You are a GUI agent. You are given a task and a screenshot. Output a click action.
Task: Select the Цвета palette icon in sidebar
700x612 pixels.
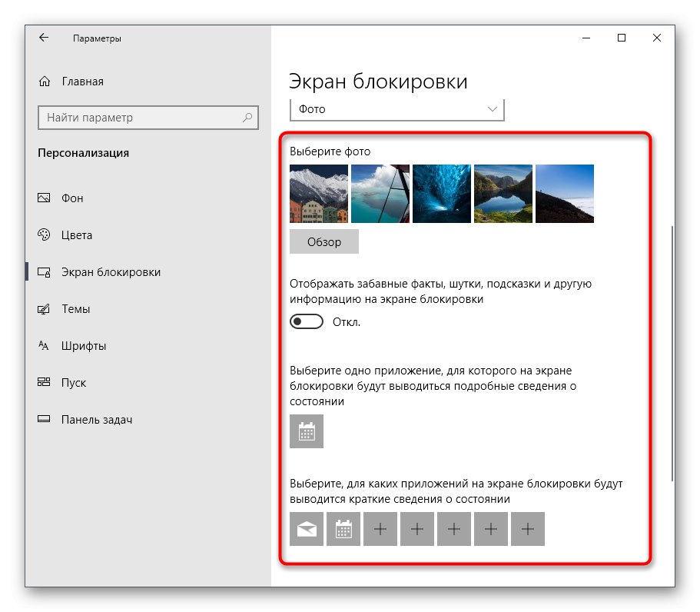coord(44,234)
